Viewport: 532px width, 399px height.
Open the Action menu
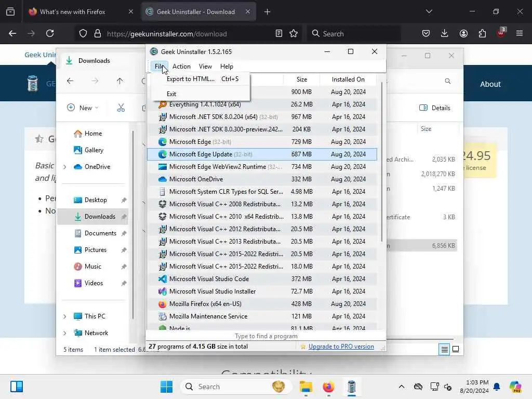point(181,66)
